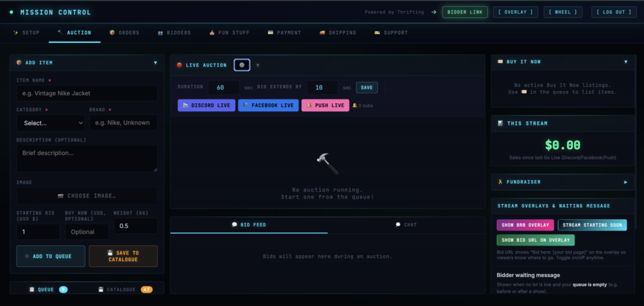Click Save to Catalogue
This screenshot has height=306, width=644.
123,256
